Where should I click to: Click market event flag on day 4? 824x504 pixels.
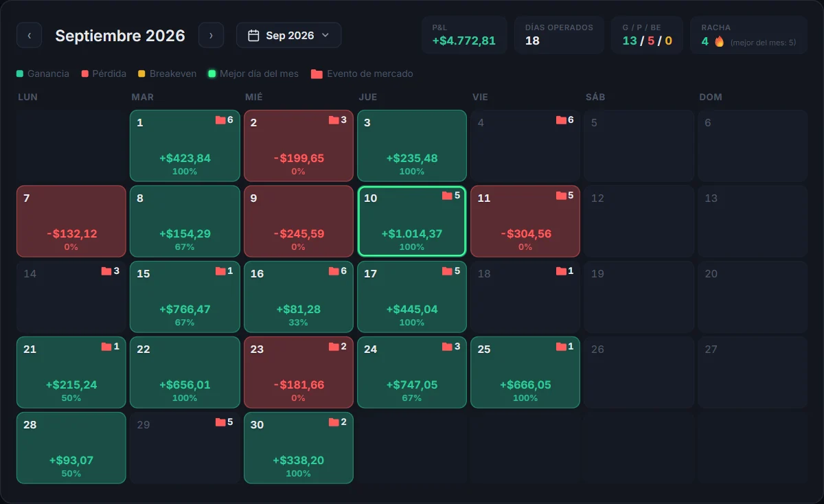[x=561, y=120]
